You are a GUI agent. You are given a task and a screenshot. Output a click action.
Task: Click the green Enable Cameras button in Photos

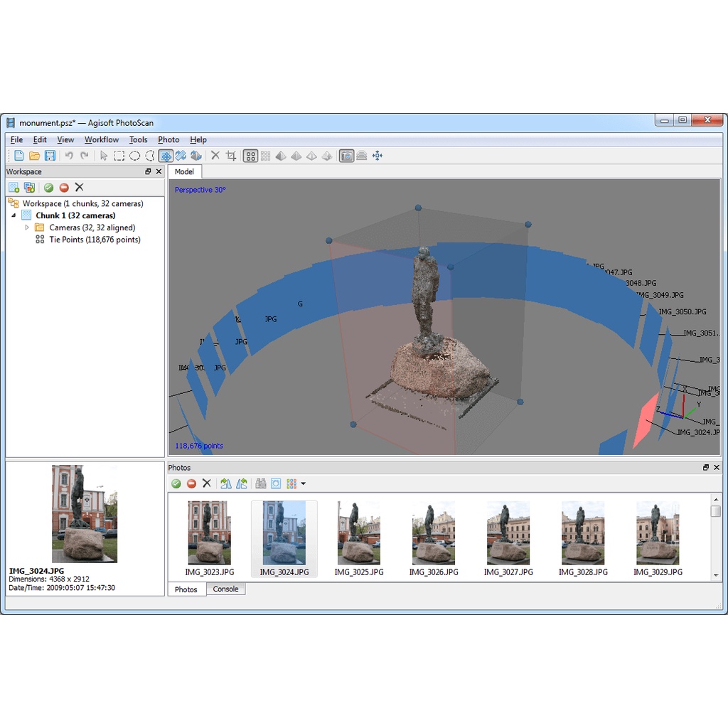click(x=176, y=483)
